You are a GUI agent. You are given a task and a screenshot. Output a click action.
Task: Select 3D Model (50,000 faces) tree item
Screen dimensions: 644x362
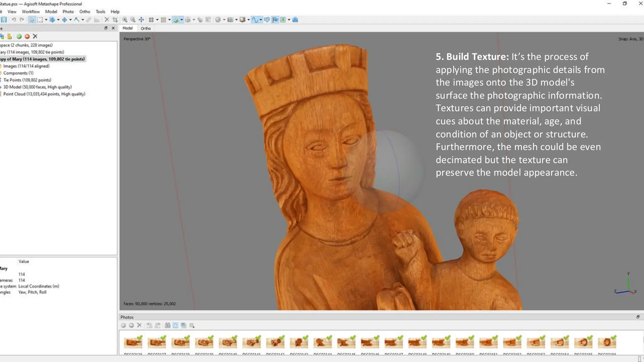(37, 87)
